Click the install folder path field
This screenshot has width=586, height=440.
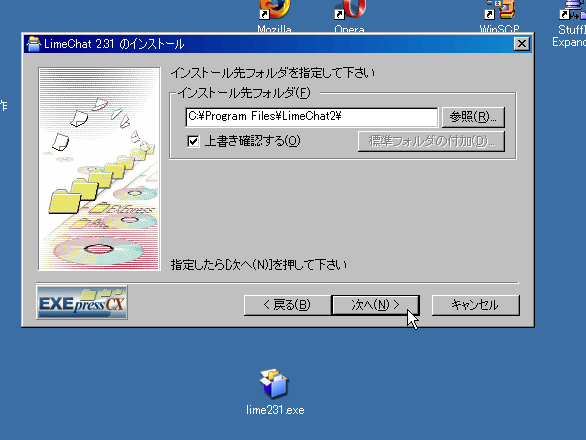[x=311, y=117]
